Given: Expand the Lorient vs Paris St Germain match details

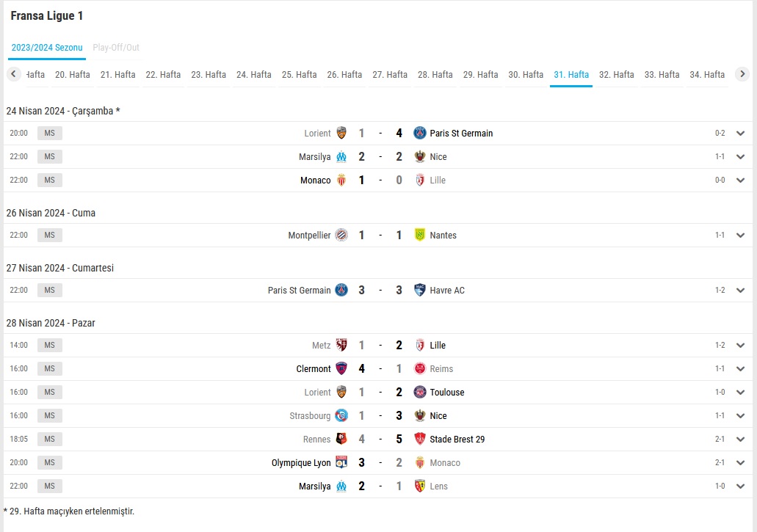Looking at the screenshot, I should point(741,133).
